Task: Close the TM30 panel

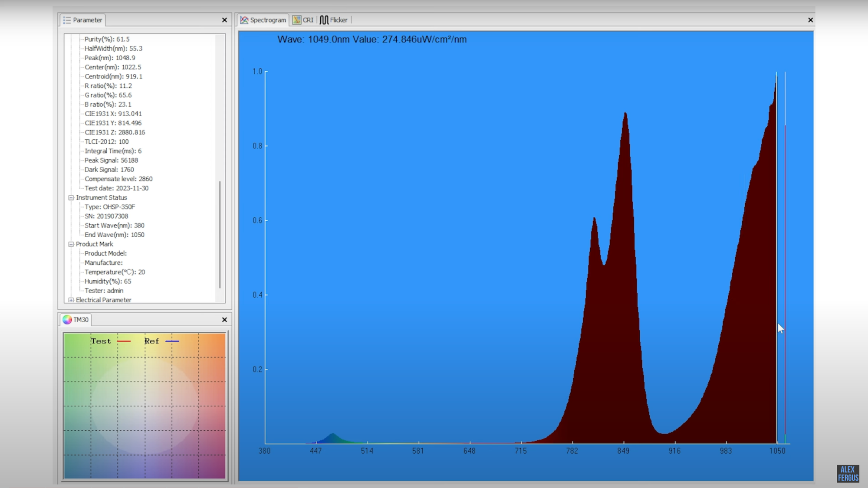Action: pyautogui.click(x=224, y=320)
